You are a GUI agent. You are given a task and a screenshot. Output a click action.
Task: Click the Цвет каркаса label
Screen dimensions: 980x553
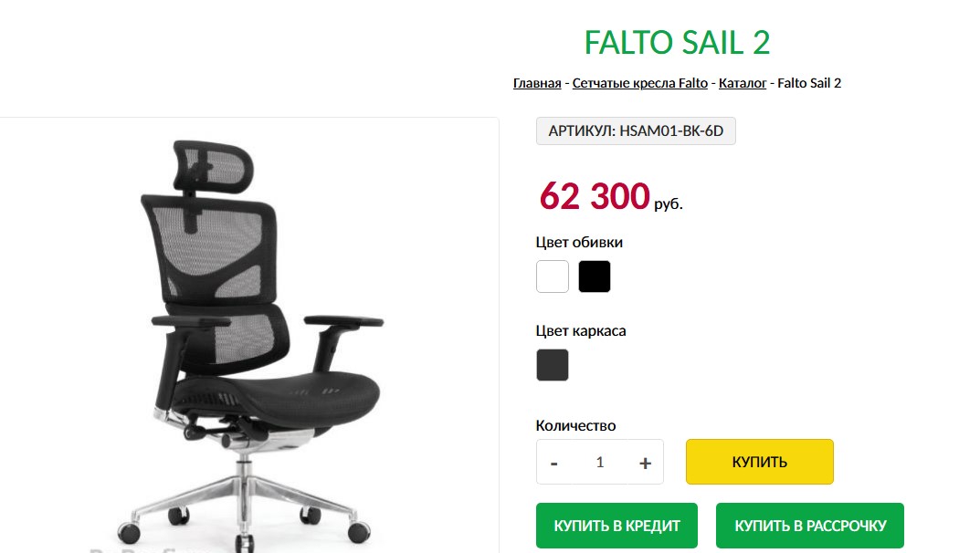[581, 331]
